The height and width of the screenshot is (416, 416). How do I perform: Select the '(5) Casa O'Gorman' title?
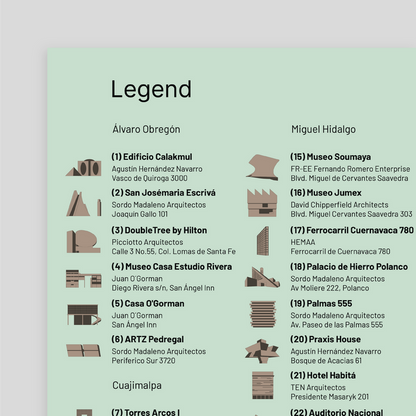point(148,304)
